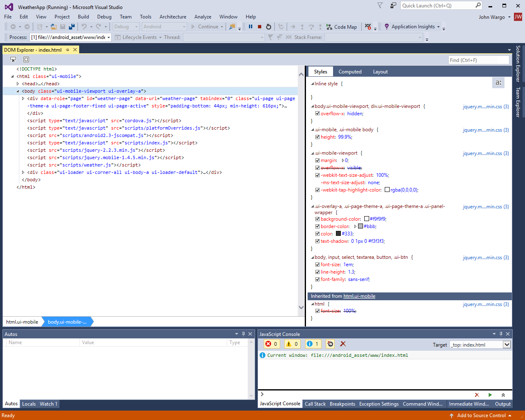Click the console clear input red X
The width and height of the screenshot is (525, 420).
coord(477,395)
